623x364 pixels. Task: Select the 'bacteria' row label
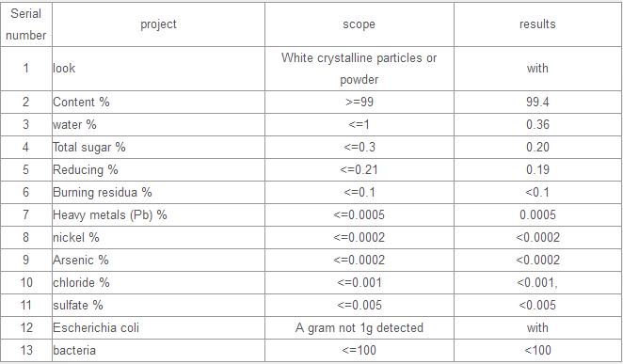click(x=158, y=351)
